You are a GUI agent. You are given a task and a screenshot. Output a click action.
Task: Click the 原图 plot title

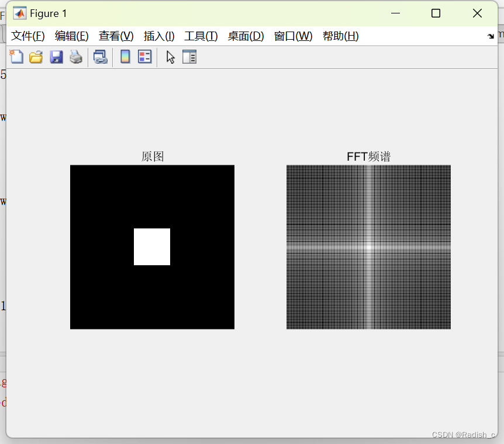click(153, 157)
